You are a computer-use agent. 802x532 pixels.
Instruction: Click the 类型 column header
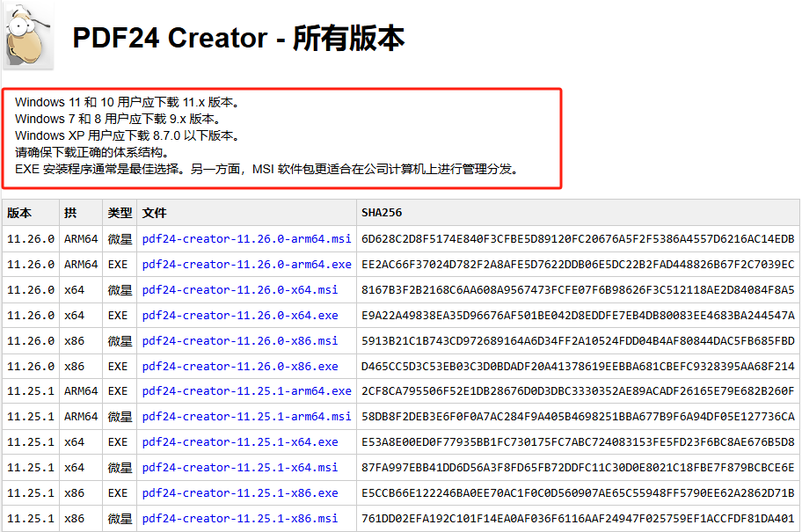[x=120, y=213]
